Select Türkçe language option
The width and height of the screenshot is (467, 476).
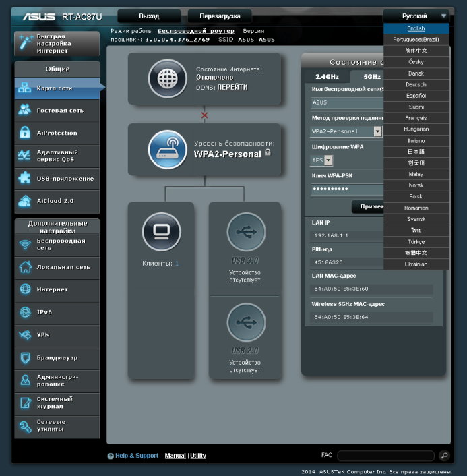[x=416, y=242]
